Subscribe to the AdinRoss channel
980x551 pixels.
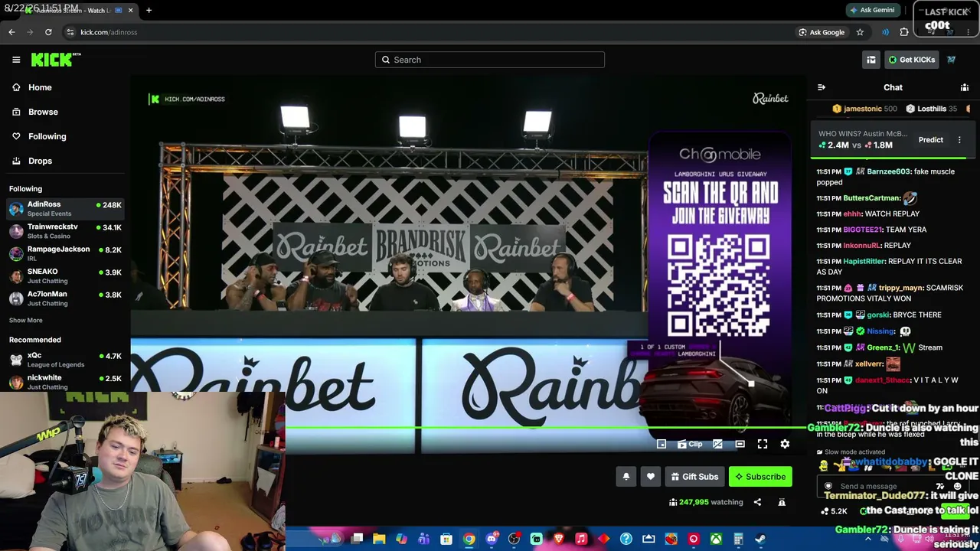point(760,477)
